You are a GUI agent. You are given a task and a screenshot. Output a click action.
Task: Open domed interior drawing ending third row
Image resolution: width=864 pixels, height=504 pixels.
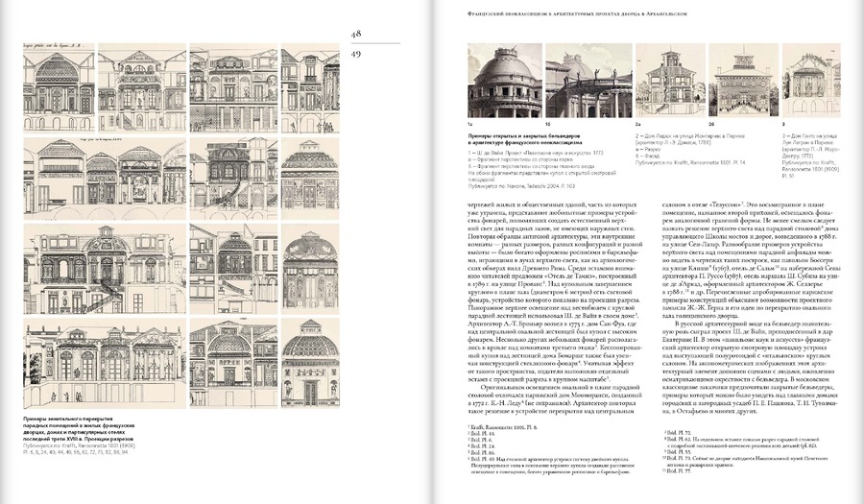[x=310, y=269]
